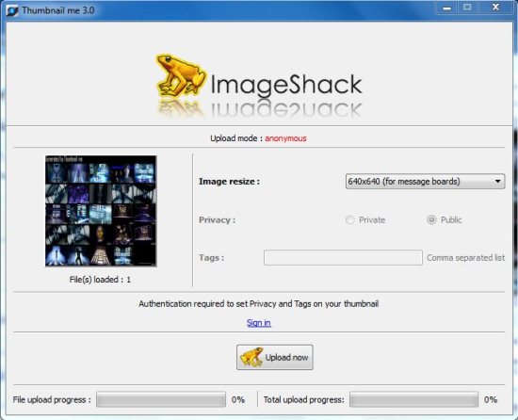
Task: Click the 'Comma separated list' hint text
Action: pos(466,257)
